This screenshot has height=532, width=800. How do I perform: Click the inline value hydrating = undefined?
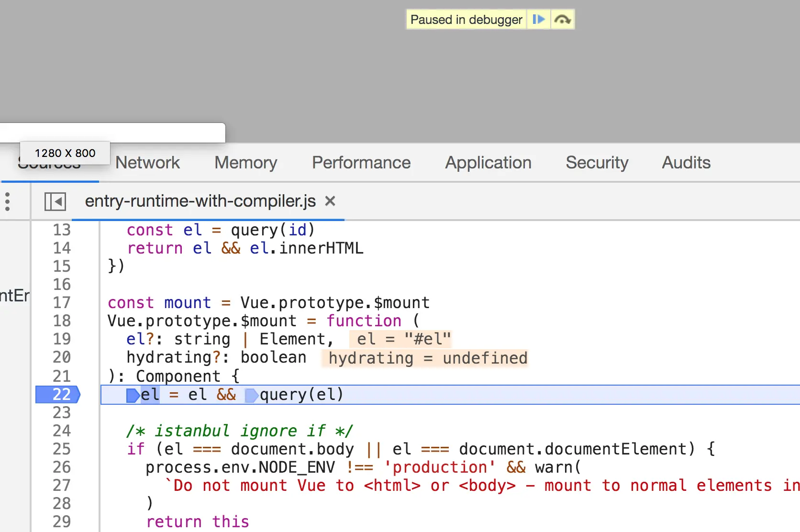tap(425, 358)
